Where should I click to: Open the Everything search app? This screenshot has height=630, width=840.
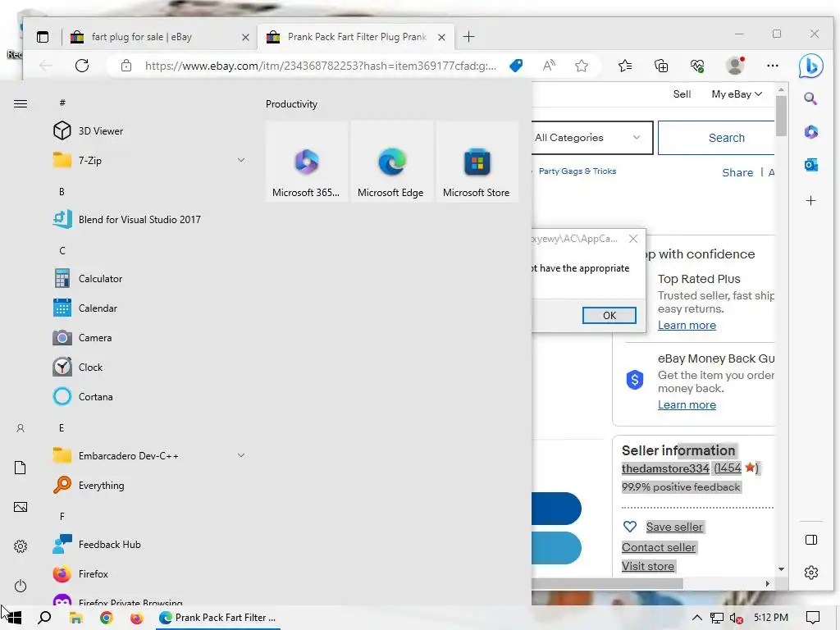[150, 486]
